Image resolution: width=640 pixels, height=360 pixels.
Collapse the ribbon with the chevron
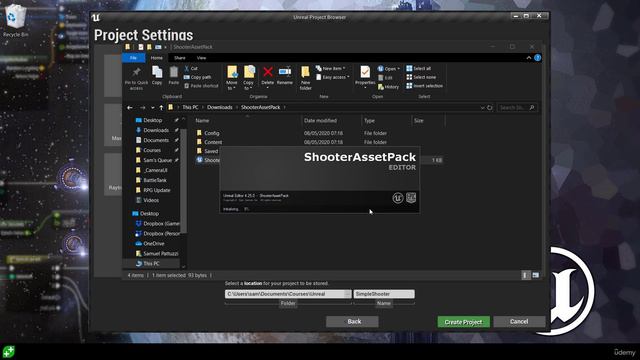click(529, 58)
